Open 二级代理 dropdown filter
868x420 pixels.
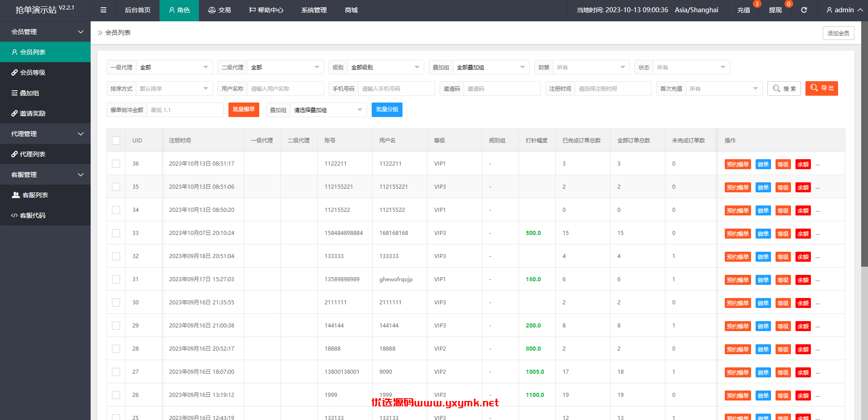coord(286,67)
